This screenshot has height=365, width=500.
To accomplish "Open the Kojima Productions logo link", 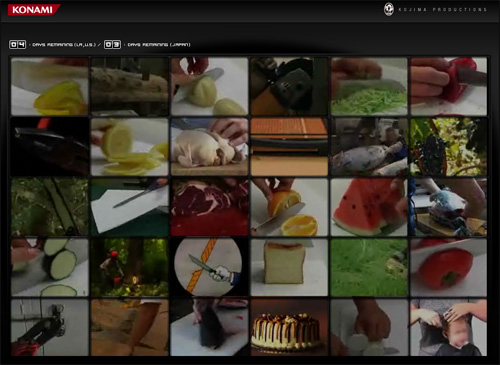I will tap(435, 9).
